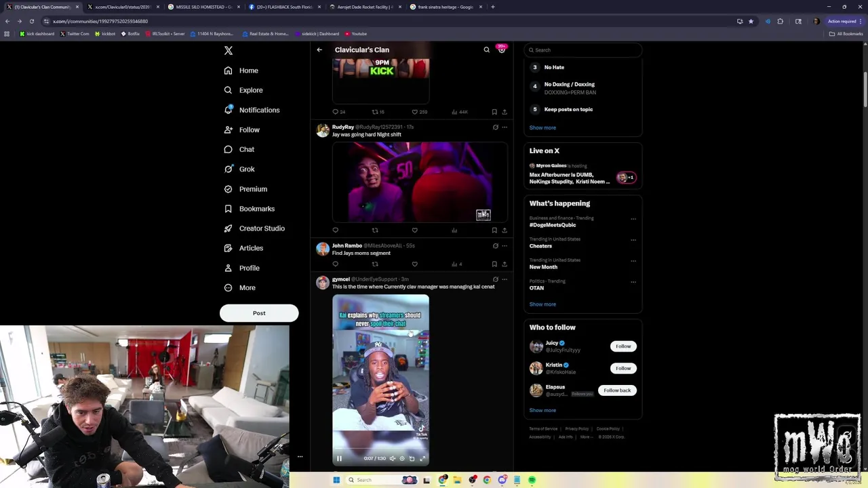The width and height of the screenshot is (868, 488).
Task: Open video playback settings gear
Action: 402,459
